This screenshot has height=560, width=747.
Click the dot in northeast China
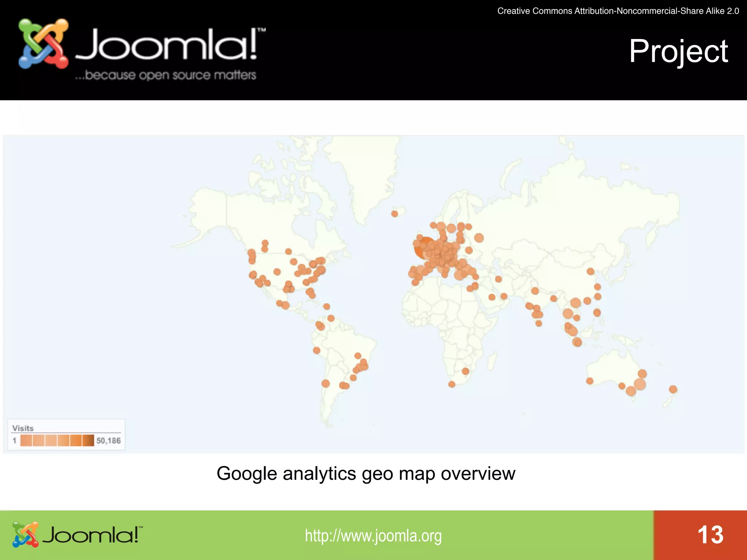(x=591, y=271)
